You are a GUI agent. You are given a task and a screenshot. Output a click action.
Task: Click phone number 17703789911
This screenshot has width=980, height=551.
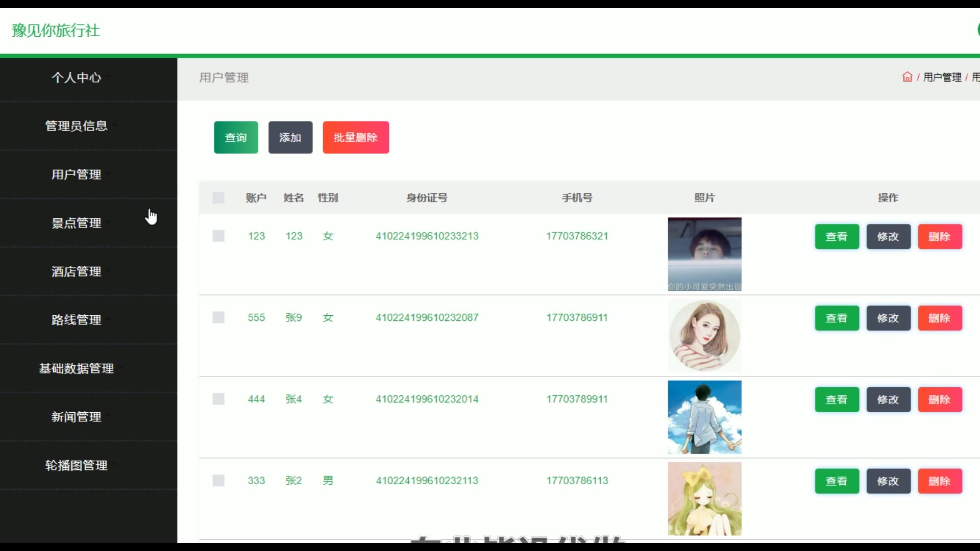577,399
